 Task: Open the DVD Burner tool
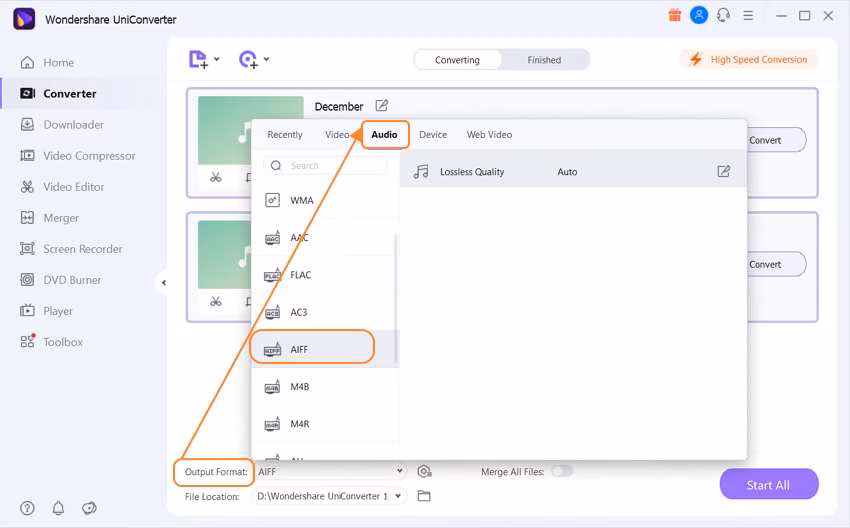(60, 280)
